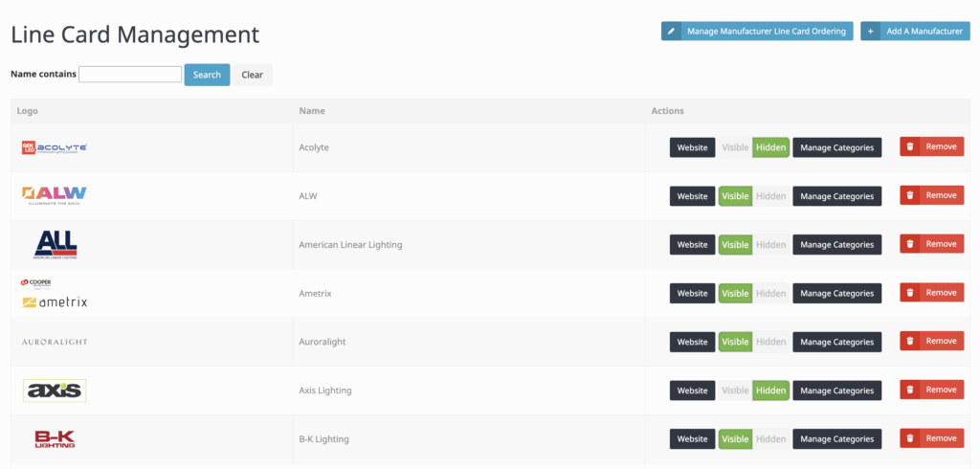The image size is (980, 469).
Task: Focus the Name contains text field
Action: (x=130, y=75)
